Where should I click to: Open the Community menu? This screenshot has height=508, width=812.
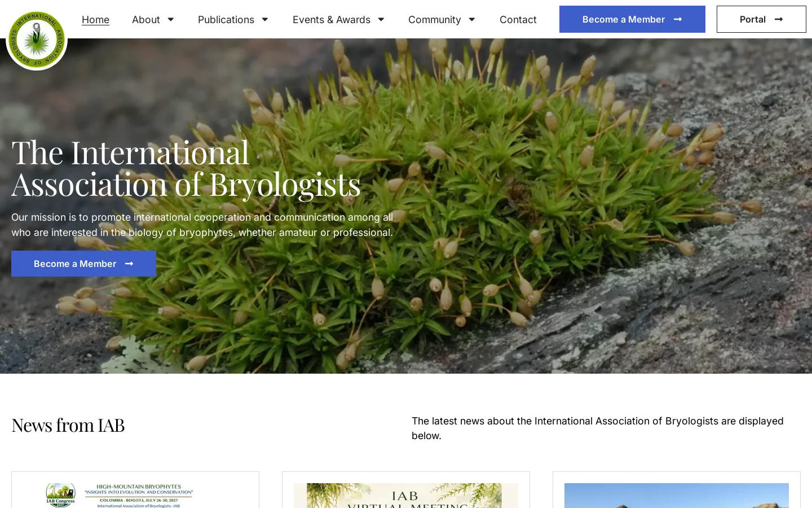point(435,19)
